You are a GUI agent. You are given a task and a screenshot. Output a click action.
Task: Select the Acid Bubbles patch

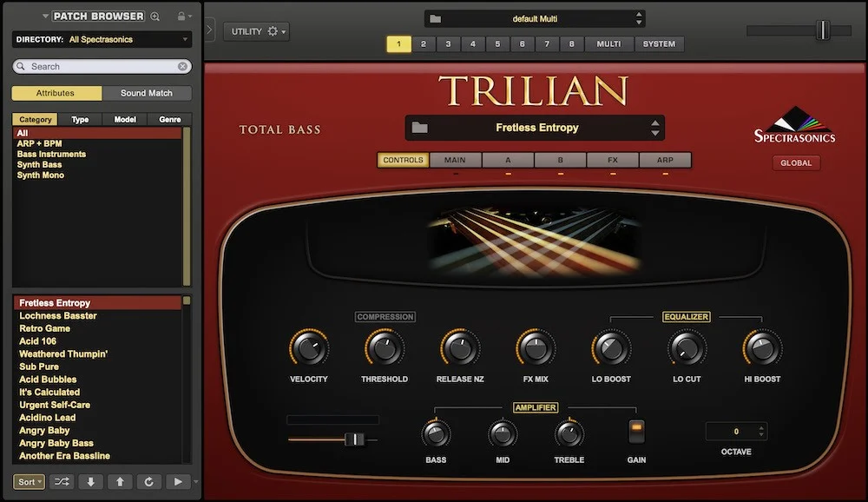(x=97, y=380)
